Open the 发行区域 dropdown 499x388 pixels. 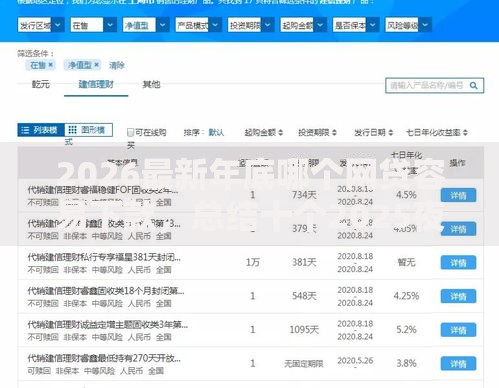point(41,25)
